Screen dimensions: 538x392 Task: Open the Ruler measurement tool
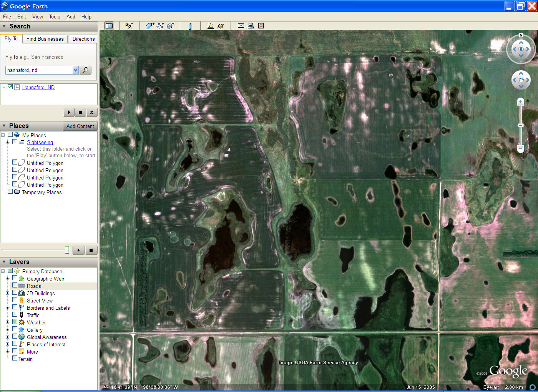190,26
